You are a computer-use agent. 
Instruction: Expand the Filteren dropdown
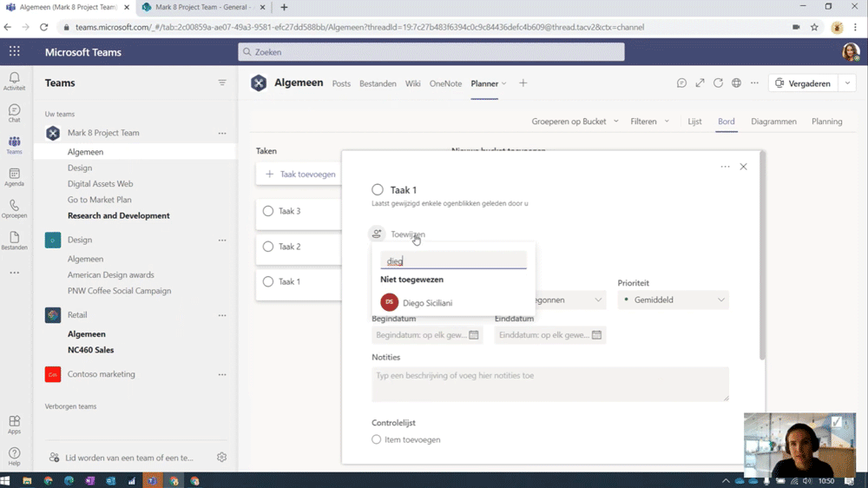pyautogui.click(x=650, y=122)
